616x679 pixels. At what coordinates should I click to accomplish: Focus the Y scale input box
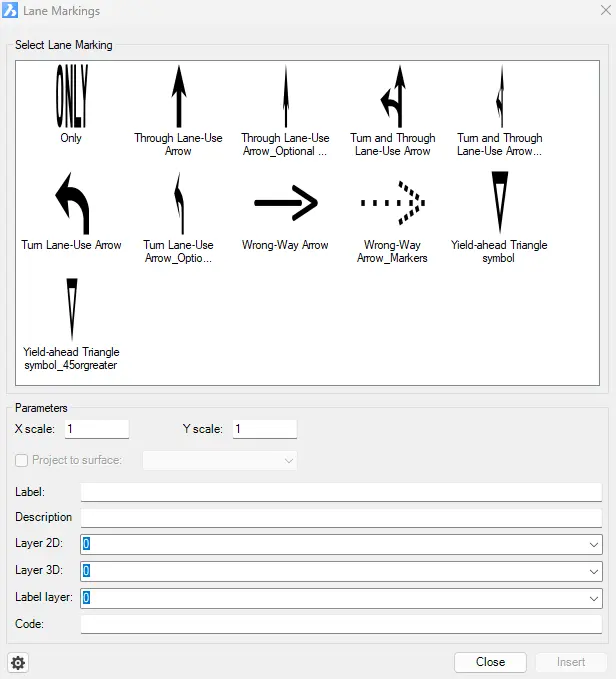[265, 429]
